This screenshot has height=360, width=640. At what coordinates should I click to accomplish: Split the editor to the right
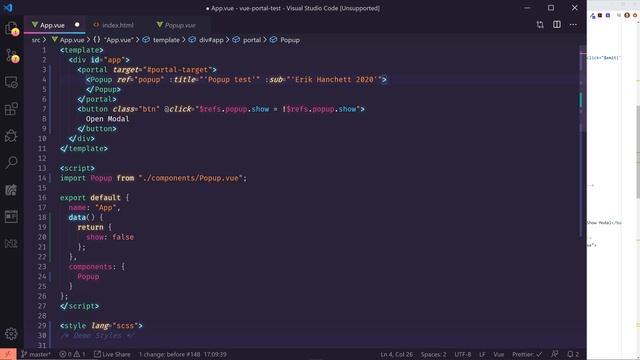(x=557, y=24)
